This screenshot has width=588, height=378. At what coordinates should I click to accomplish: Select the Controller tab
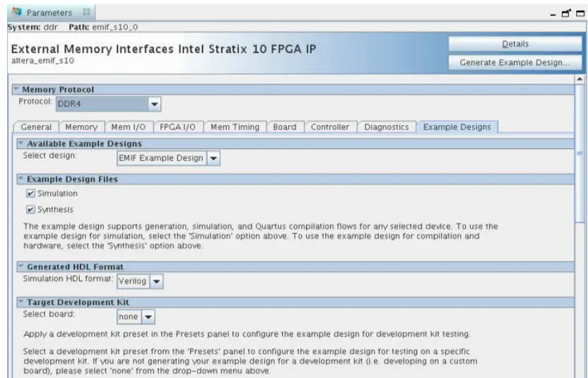[x=330, y=127]
